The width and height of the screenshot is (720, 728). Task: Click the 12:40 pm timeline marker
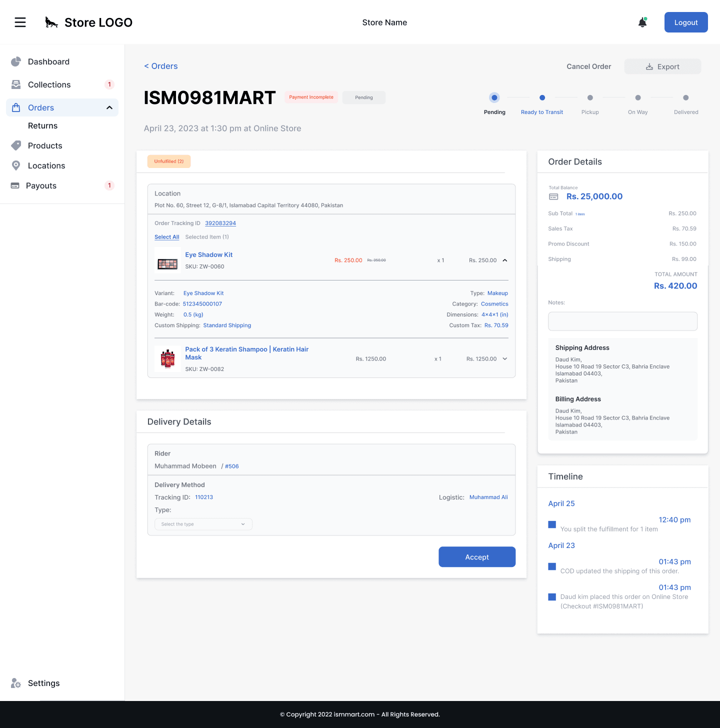tap(552, 524)
